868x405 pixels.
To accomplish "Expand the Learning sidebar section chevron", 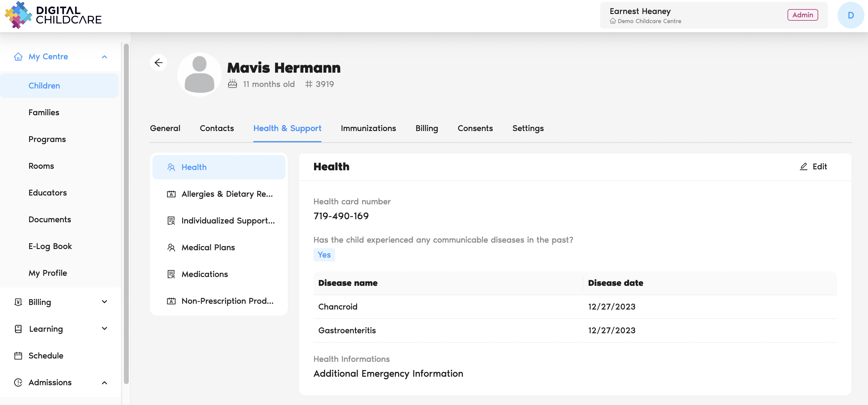I will tap(104, 328).
